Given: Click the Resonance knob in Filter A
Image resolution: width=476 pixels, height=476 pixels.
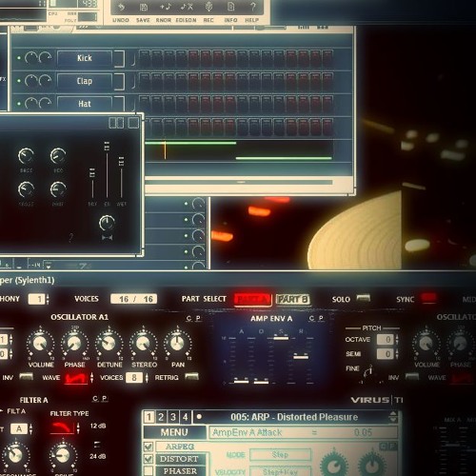Looking at the screenshot, I should [15, 455].
